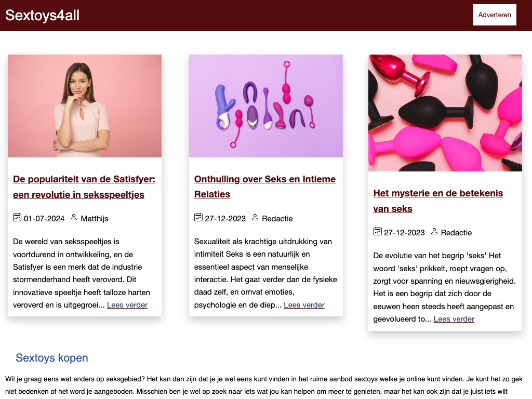
Task: Click the person icon in the Onthulling article
Action: 255,218
